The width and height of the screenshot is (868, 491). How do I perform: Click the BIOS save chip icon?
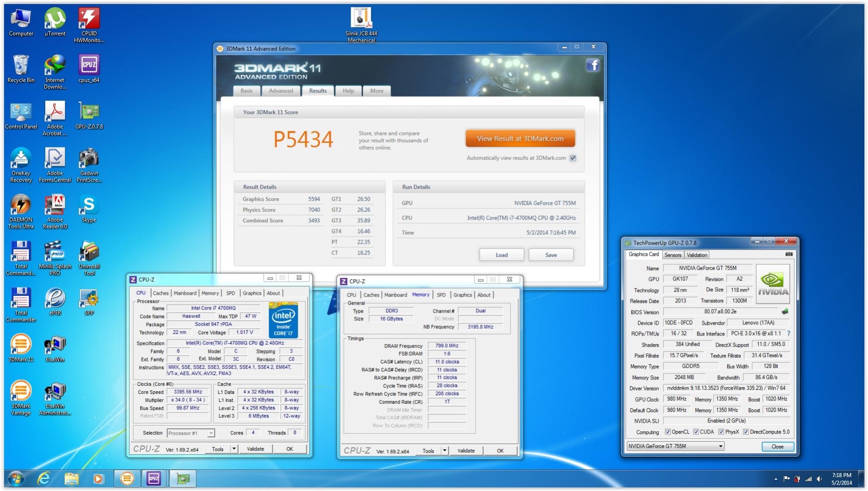pos(785,311)
